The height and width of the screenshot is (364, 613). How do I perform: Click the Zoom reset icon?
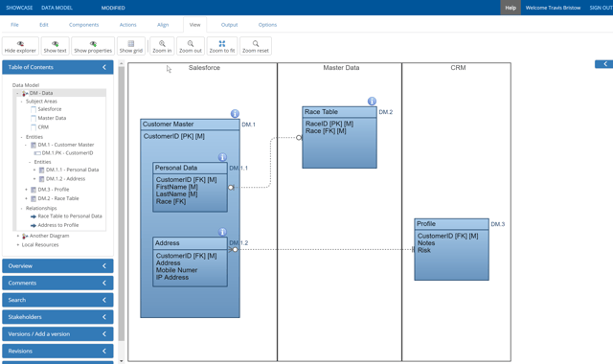(256, 44)
